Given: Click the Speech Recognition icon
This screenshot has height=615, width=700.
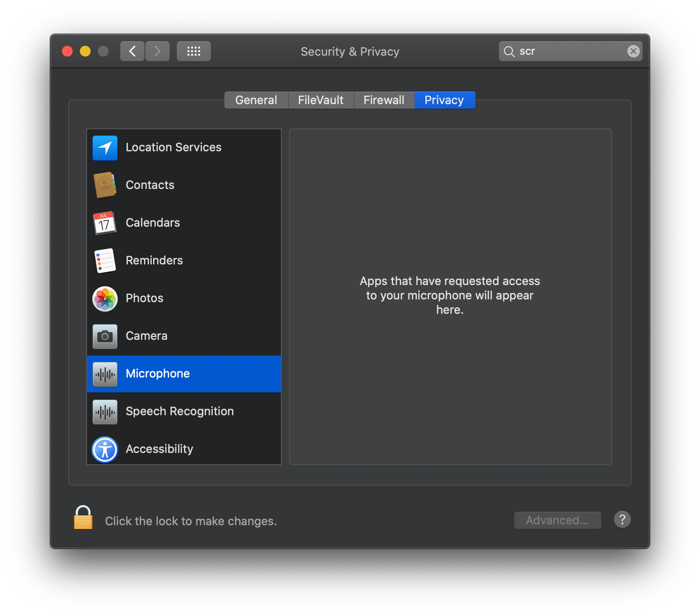Looking at the screenshot, I should click(x=104, y=411).
